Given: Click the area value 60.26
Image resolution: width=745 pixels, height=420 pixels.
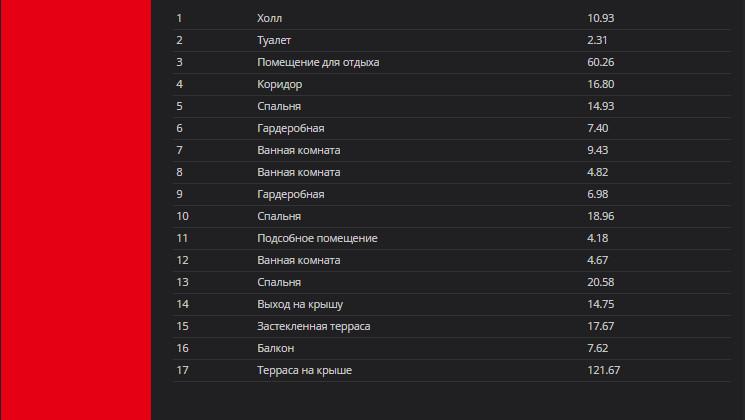Looking at the screenshot, I should point(600,63).
